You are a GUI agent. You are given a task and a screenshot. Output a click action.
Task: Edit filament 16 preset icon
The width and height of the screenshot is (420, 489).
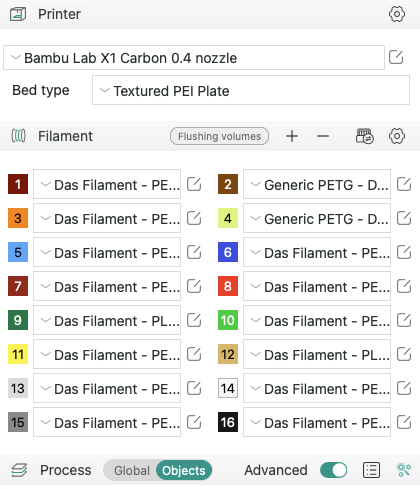click(x=404, y=422)
